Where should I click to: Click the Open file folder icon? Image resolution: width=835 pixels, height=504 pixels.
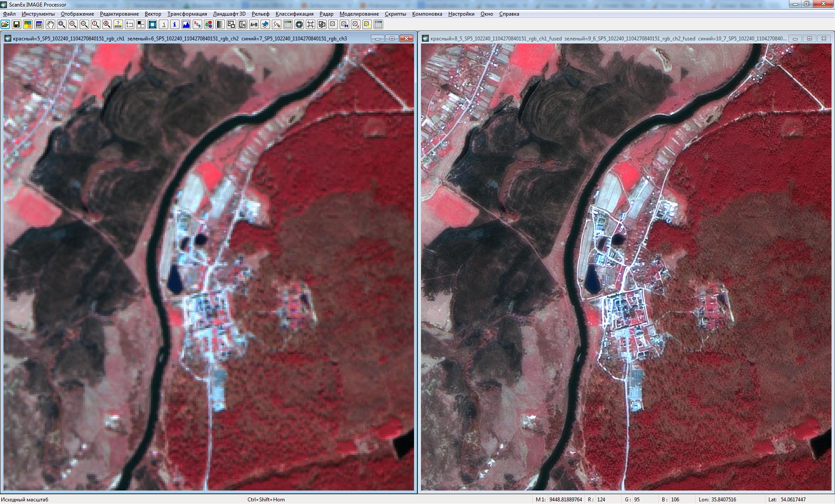tap(5, 24)
